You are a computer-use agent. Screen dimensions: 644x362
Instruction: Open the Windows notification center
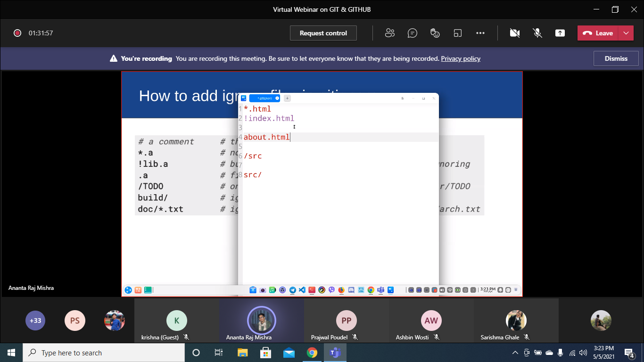coord(629,353)
